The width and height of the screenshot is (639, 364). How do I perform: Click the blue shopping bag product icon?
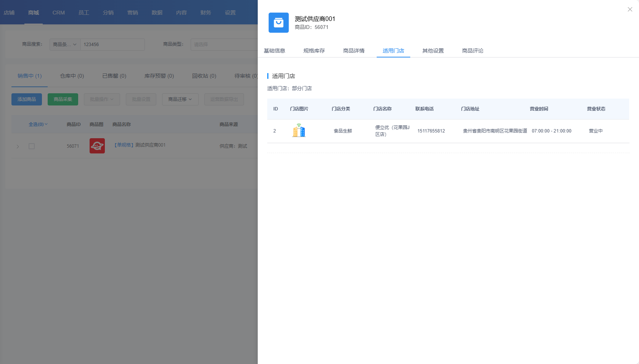(279, 23)
